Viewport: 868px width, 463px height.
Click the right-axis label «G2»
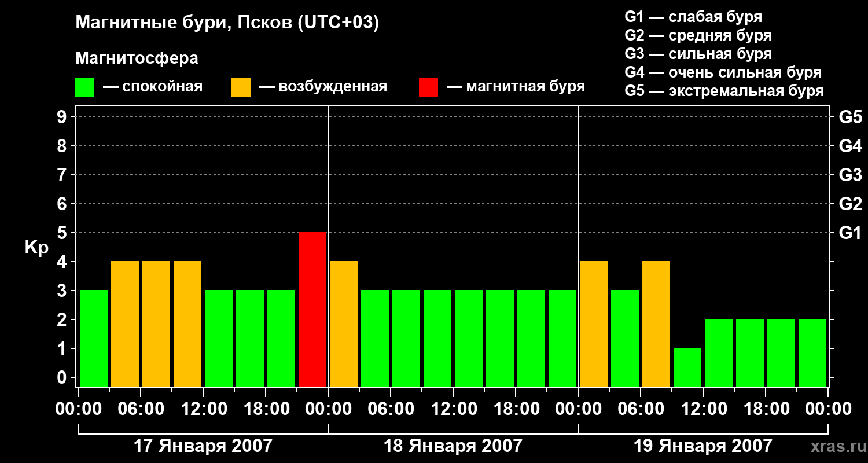850,204
